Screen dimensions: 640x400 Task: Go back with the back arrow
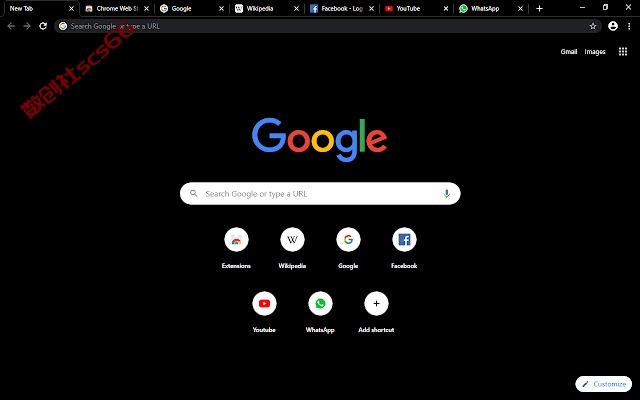[11, 26]
